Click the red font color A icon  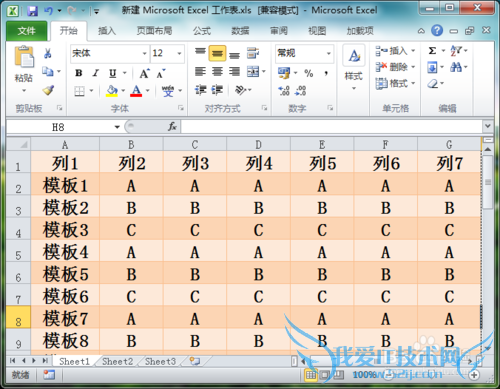click(x=136, y=91)
